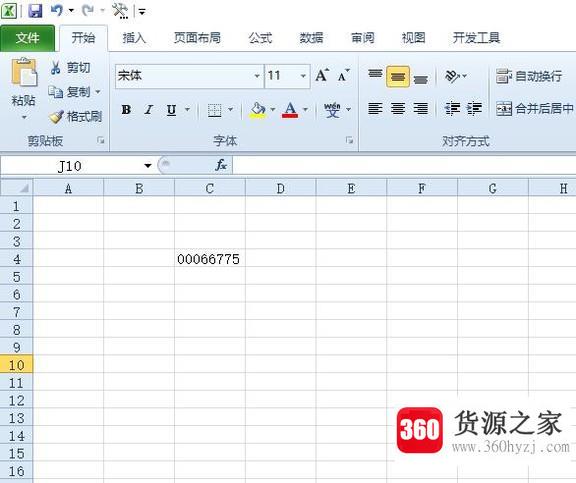Open the font size dropdown arrow
The image size is (576, 483).
(x=303, y=76)
